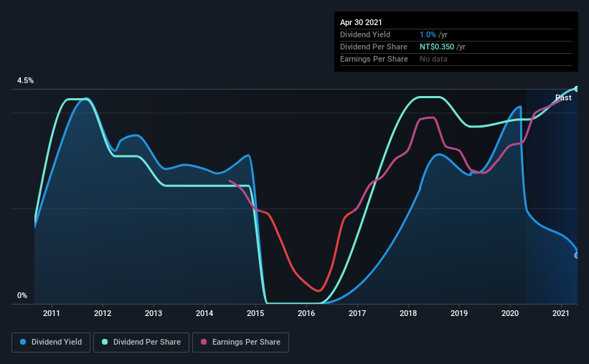
Task: Click the 2021 x-axis label
Action: (x=561, y=313)
